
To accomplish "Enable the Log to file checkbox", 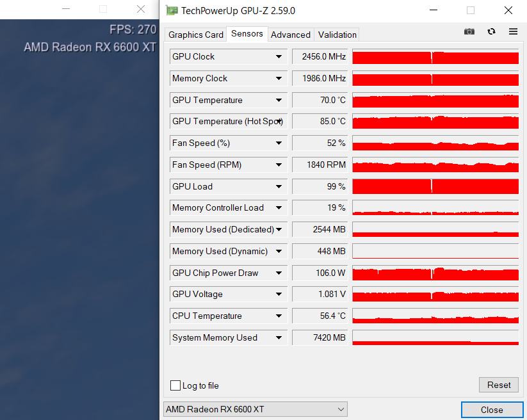I will 175,385.
